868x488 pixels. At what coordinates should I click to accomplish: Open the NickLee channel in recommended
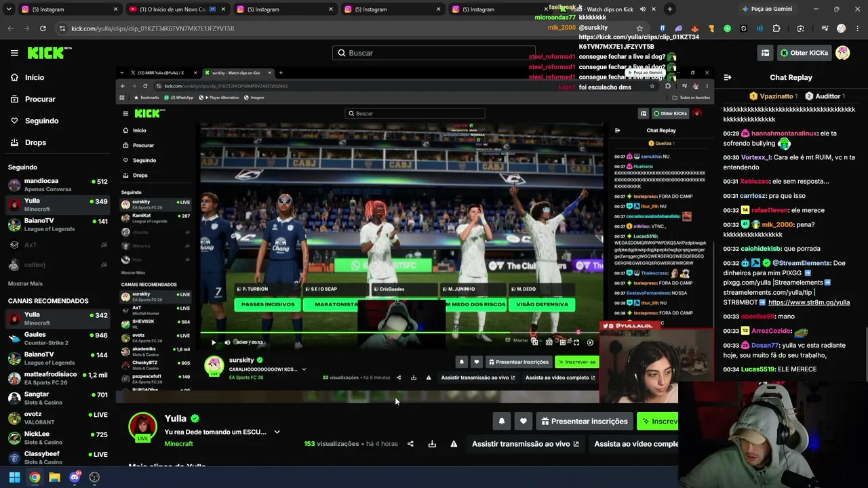click(58, 437)
